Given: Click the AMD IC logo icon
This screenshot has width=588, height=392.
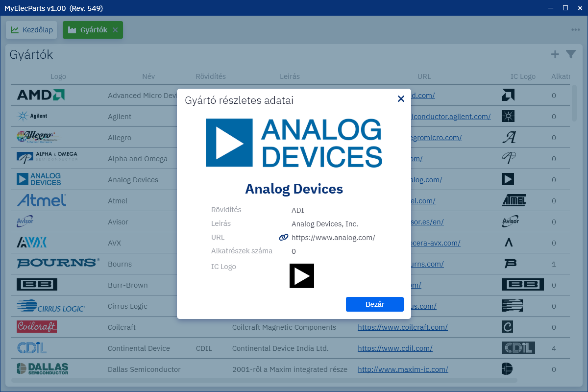Looking at the screenshot, I should point(509,95).
